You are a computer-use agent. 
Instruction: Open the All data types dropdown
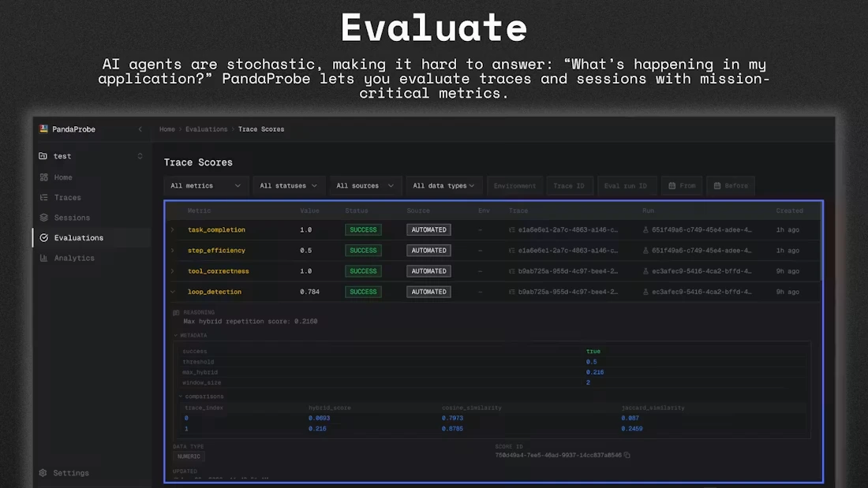tap(444, 186)
